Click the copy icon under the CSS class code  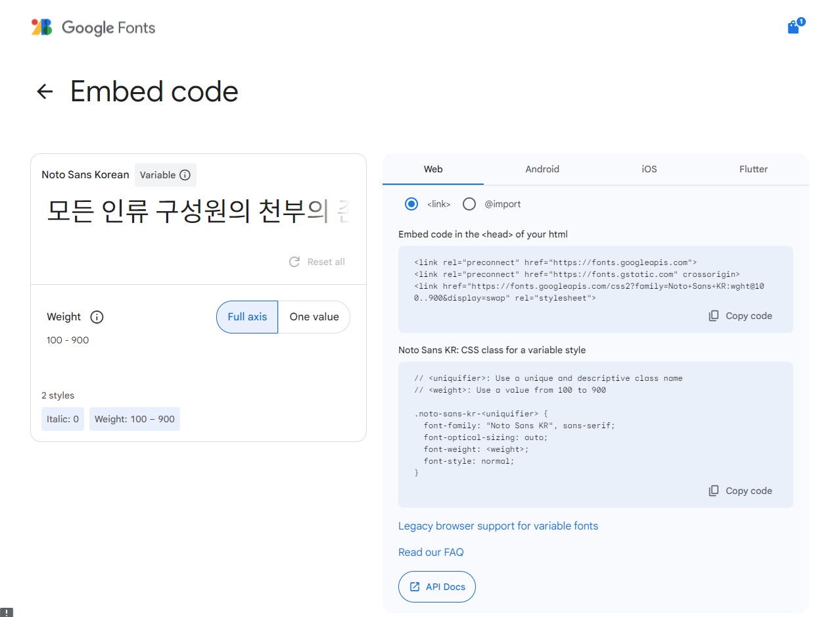click(x=714, y=491)
